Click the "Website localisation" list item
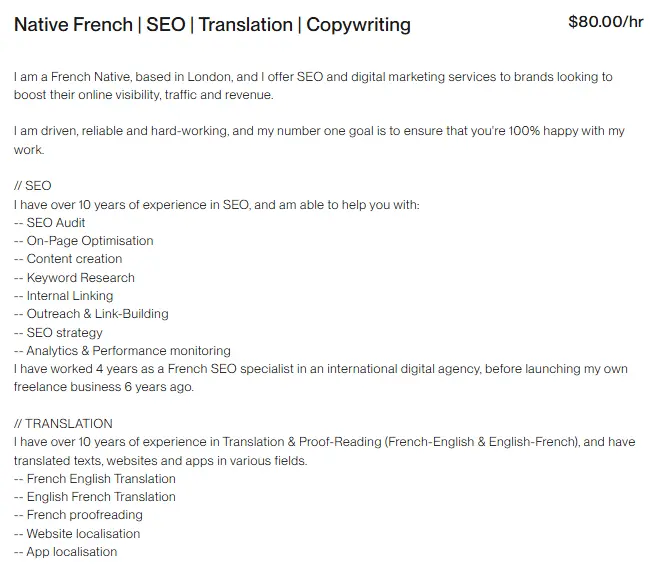The width and height of the screenshot is (664, 572). click(x=83, y=533)
